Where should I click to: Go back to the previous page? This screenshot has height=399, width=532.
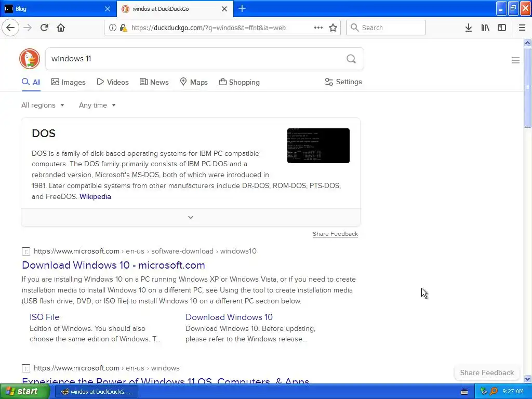click(10, 28)
